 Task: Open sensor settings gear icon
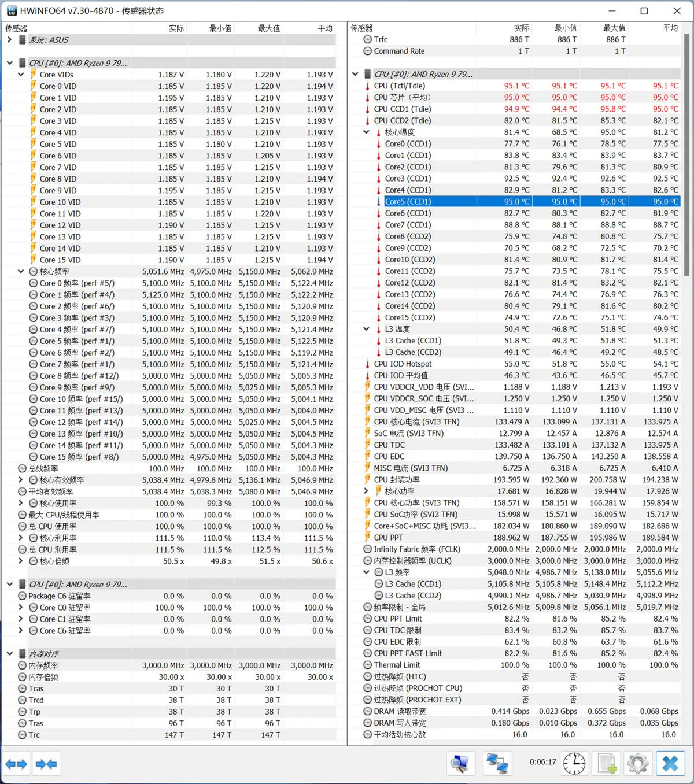638,764
